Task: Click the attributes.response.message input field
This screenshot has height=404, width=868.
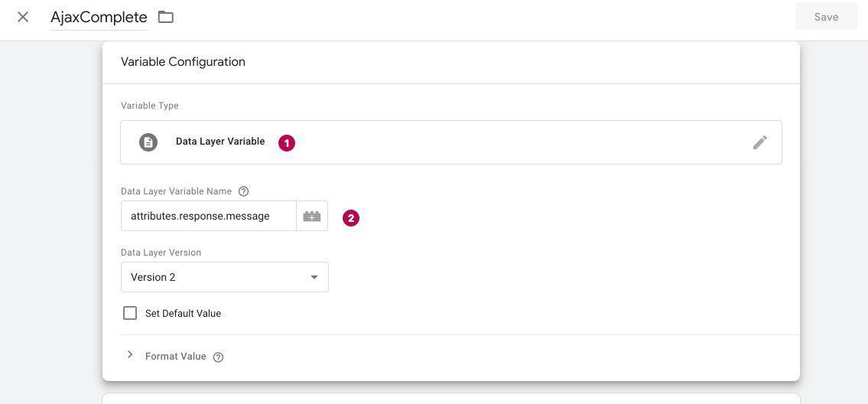Action: 209,216
